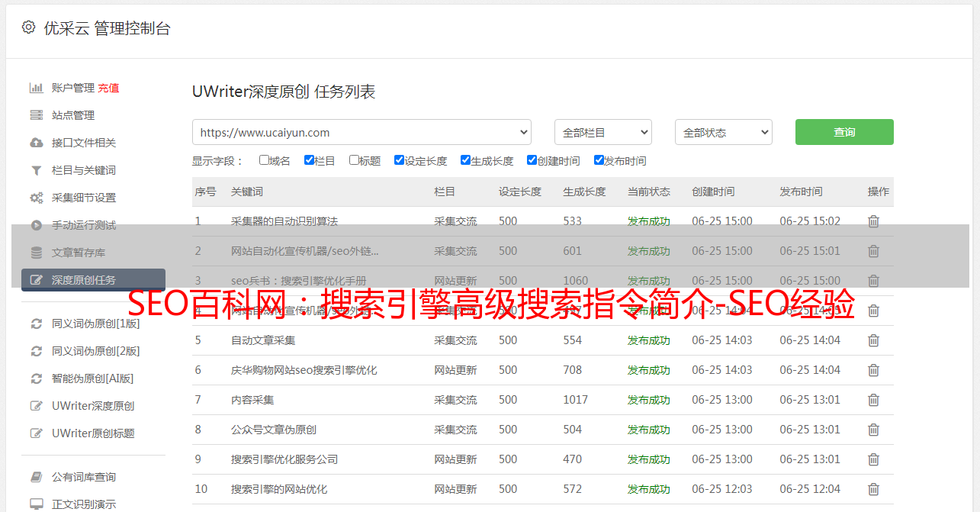
Task: Click trash icon on the 网站自动化宣传机器 row
Action: tap(874, 251)
